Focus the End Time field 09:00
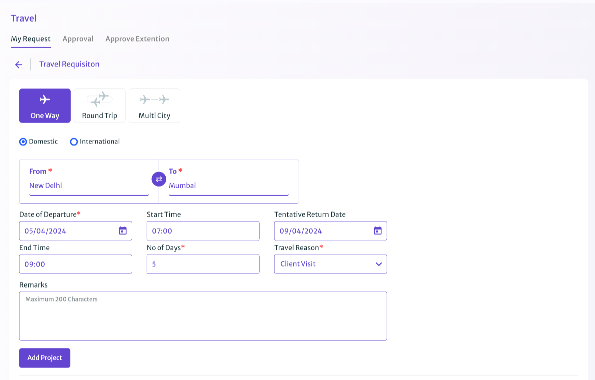The height and width of the screenshot is (380, 595). pos(76,264)
